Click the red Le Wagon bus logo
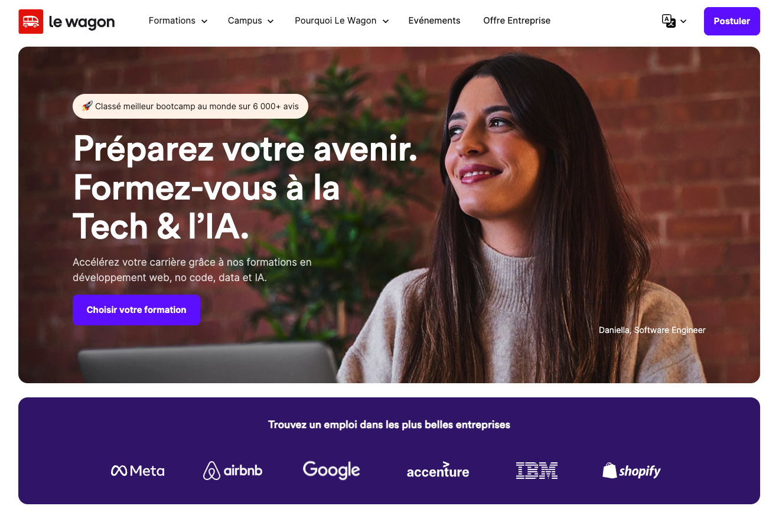 tap(31, 21)
